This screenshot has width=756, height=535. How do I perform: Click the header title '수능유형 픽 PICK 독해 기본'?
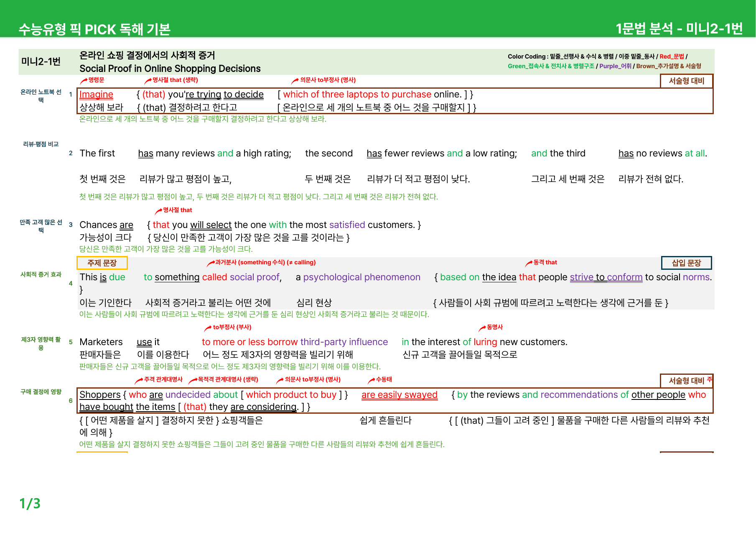click(x=94, y=29)
